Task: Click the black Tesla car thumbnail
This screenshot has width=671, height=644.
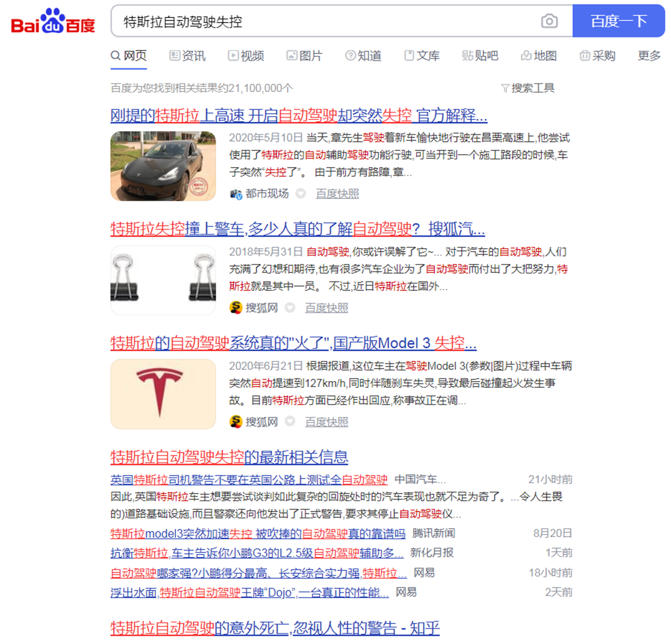Action: click(x=163, y=166)
